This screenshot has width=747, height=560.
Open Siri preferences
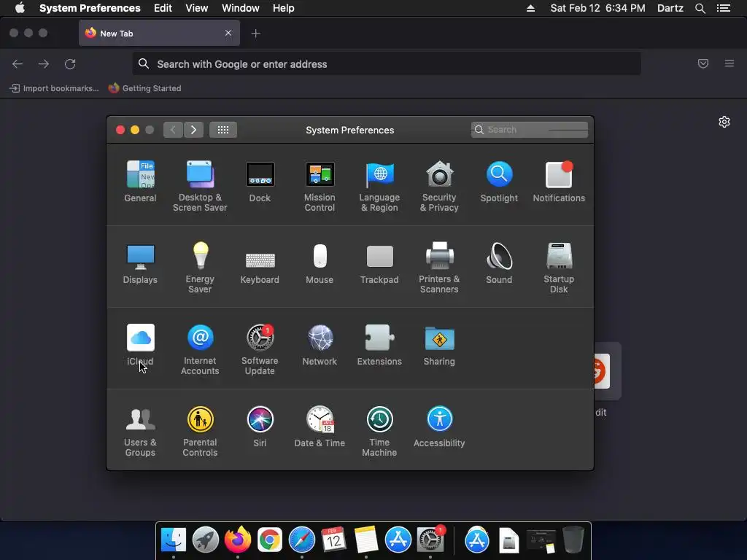[x=260, y=427]
